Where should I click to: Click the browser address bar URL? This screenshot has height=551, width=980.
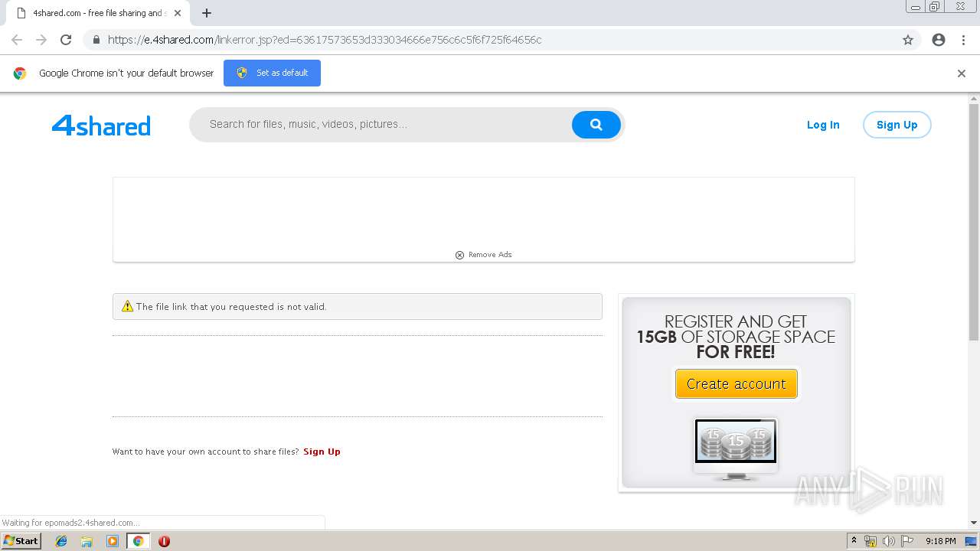pos(325,40)
